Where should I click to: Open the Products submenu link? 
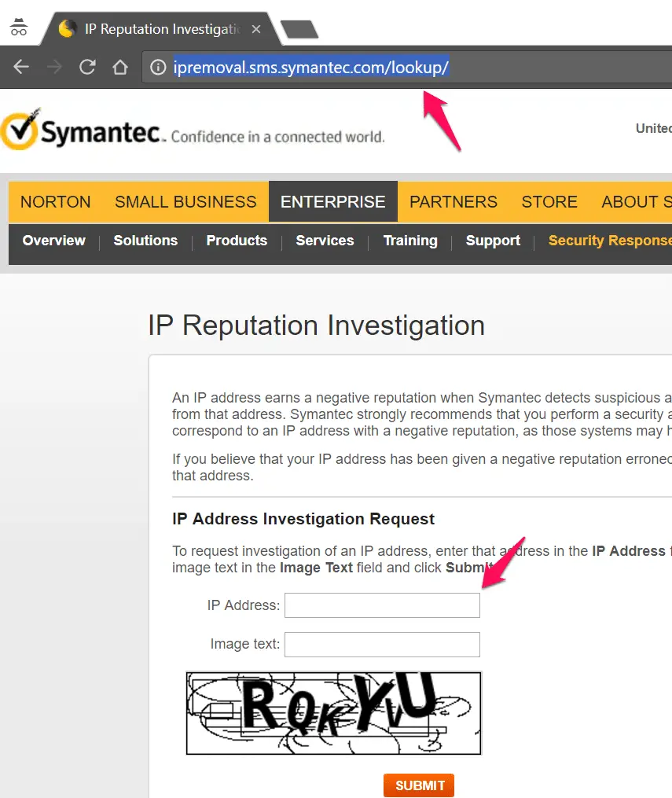(237, 241)
